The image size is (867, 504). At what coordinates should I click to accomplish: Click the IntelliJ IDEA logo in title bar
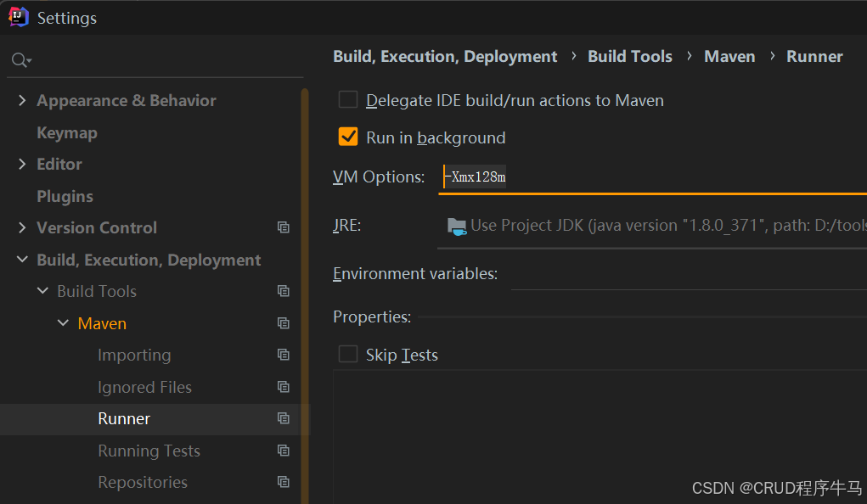18,17
